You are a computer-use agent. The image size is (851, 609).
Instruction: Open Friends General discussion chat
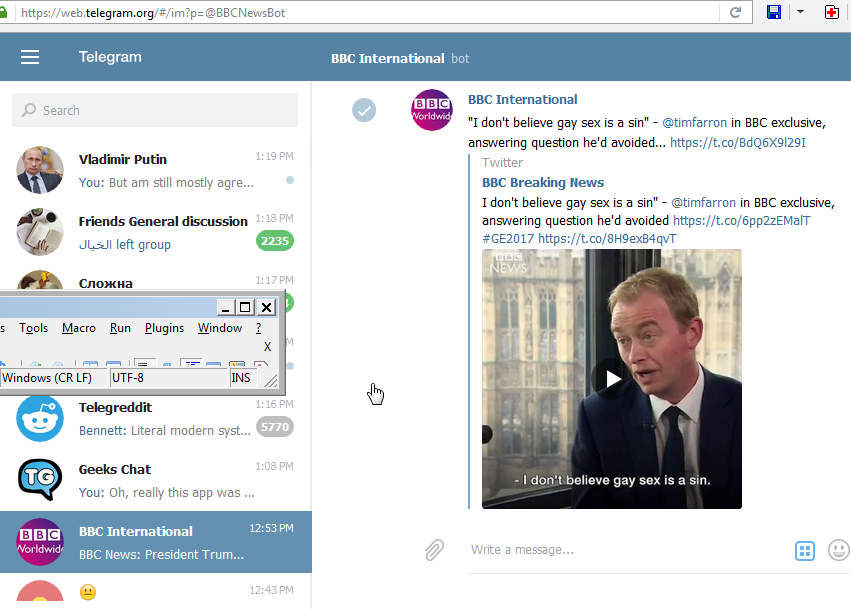156,232
